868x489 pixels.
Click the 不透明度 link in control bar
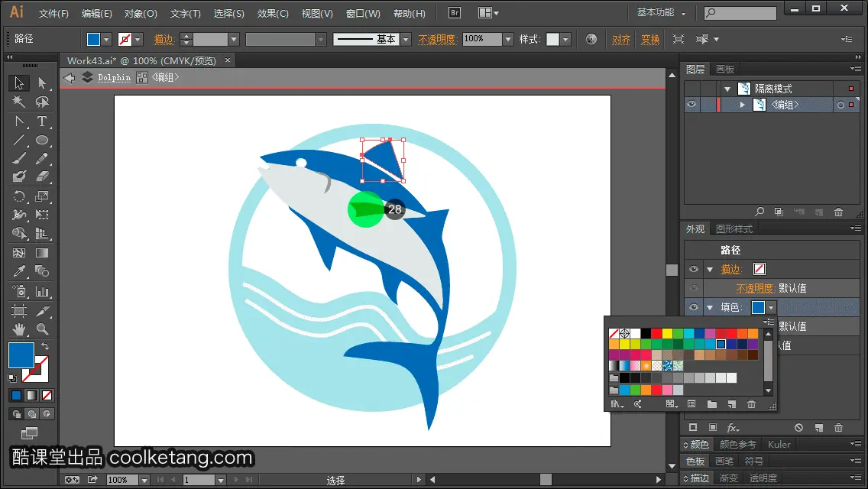437,39
